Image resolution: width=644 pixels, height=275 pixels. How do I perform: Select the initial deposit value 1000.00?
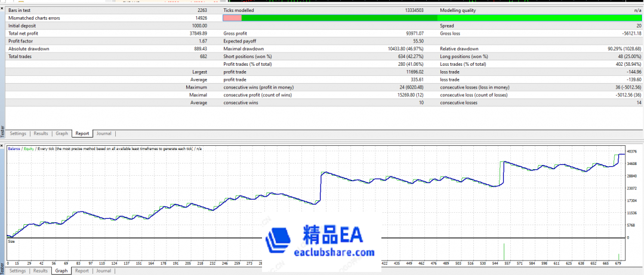(199, 26)
